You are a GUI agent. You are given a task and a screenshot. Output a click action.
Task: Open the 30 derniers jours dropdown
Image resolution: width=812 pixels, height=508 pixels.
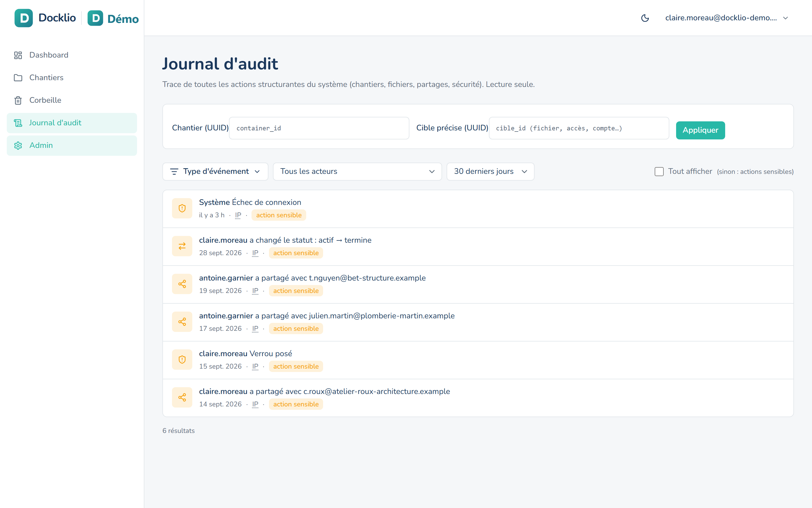(490, 172)
